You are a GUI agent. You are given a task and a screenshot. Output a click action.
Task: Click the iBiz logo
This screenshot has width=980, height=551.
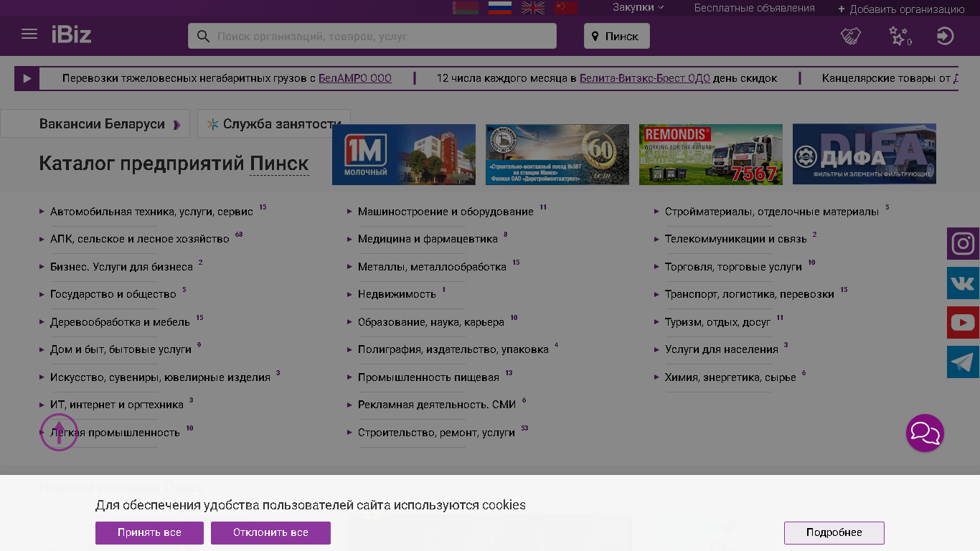71,34
